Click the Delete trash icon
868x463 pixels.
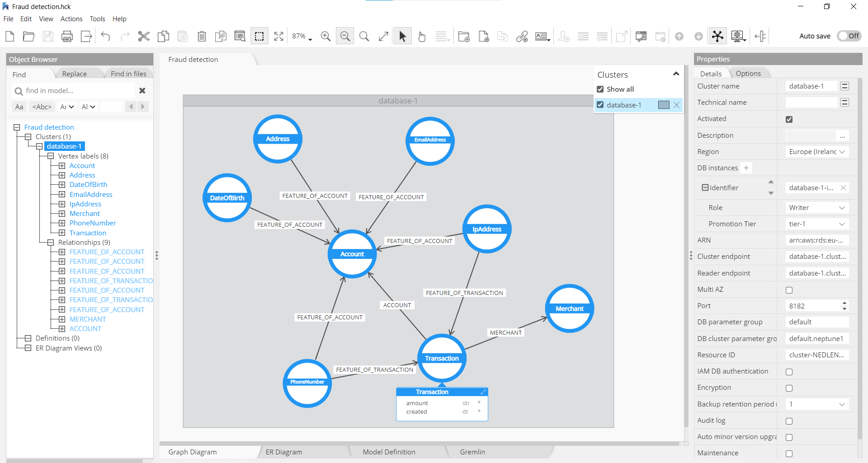[202, 36]
